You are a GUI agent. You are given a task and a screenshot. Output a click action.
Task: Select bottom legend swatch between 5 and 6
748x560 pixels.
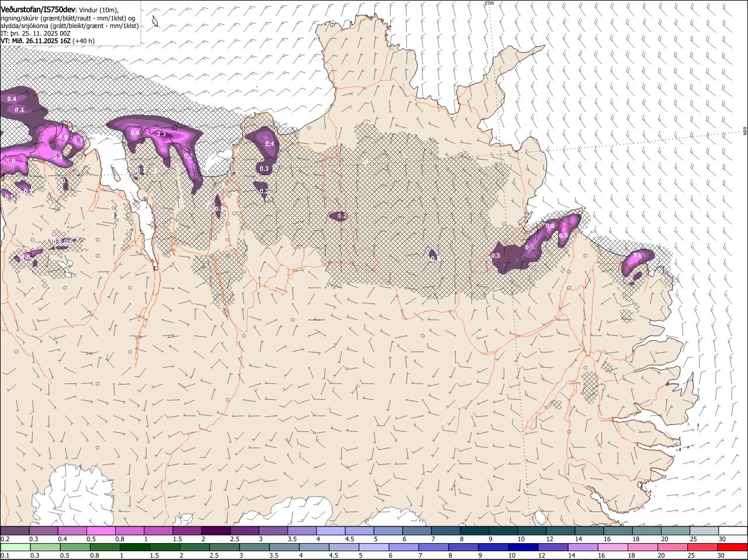(x=373, y=547)
